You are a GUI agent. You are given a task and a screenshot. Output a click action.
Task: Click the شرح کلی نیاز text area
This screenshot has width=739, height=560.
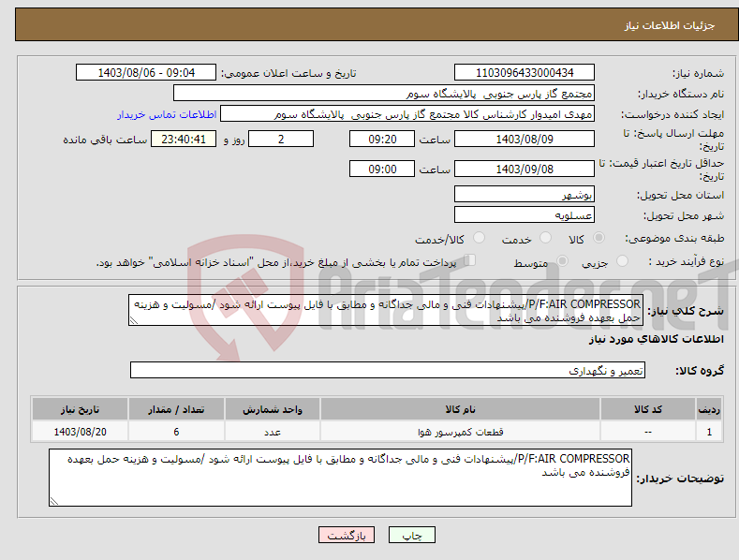(x=386, y=310)
